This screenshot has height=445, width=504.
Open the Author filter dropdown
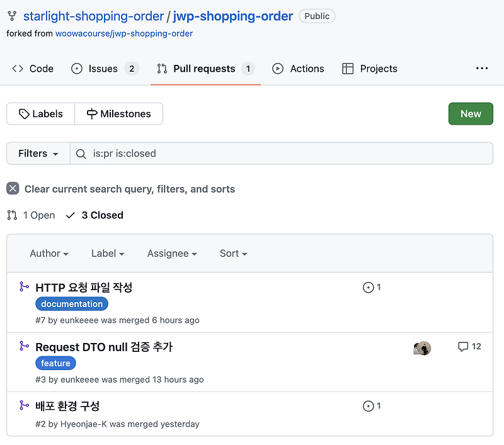[49, 253]
